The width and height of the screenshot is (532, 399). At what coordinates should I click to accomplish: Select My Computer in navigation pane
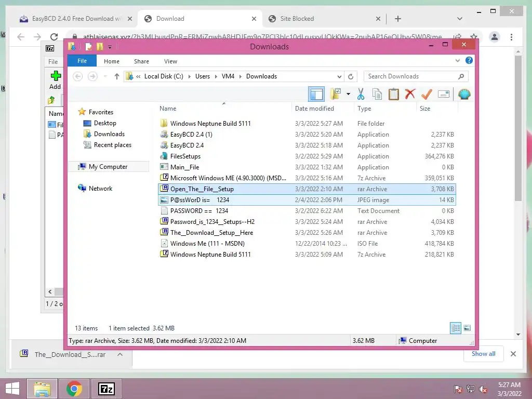108,167
